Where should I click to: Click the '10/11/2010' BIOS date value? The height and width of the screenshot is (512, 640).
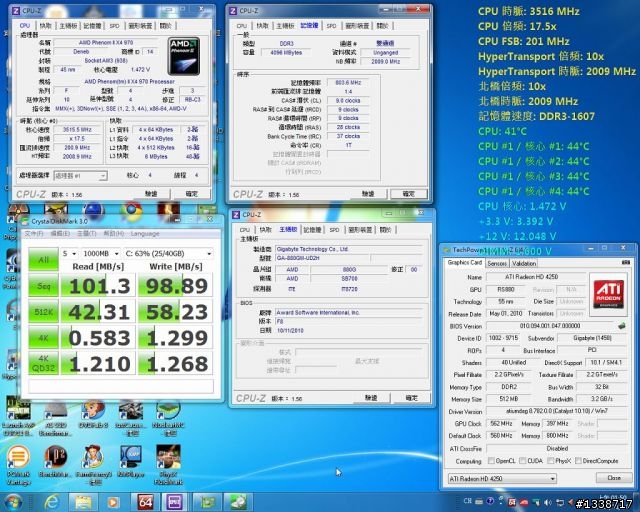pos(290,330)
